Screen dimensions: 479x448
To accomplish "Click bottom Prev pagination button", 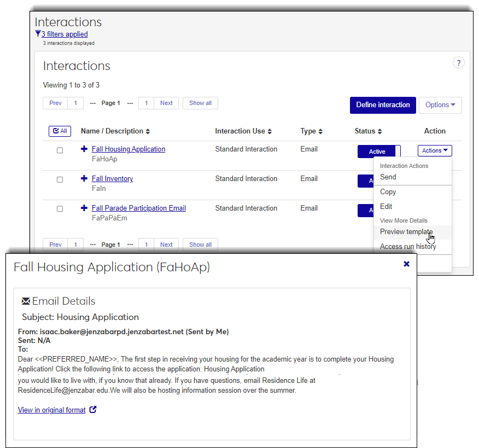I will click(55, 245).
